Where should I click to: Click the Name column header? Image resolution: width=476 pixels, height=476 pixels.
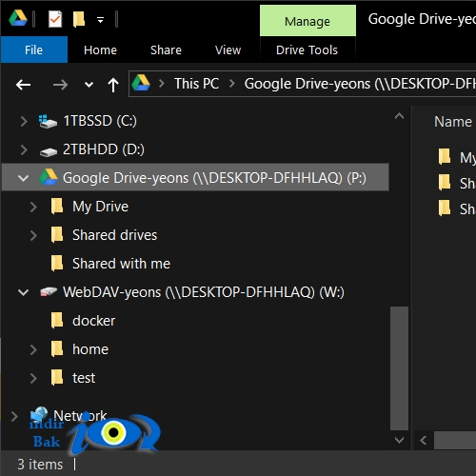(453, 122)
